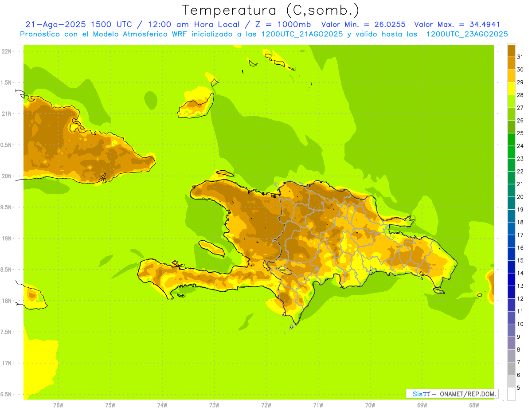Click the legend value 30 on color scale
Screen dimensions: 532x411
click(x=520, y=70)
